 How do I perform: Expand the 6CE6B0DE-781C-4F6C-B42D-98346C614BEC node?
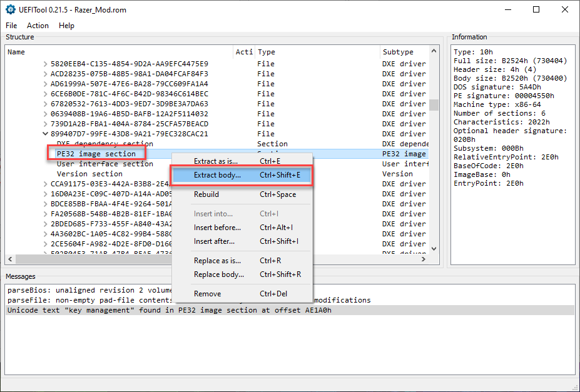click(x=45, y=94)
